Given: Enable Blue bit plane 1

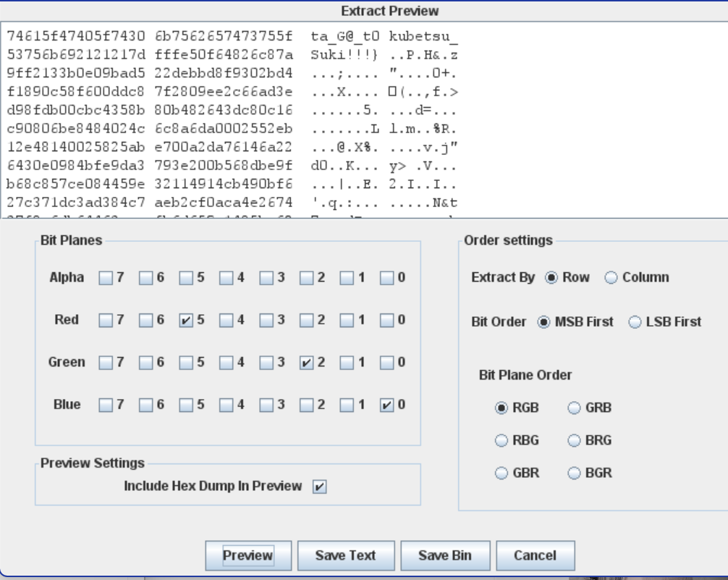Looking at the screenshot, I should click(x=347, y=405).
